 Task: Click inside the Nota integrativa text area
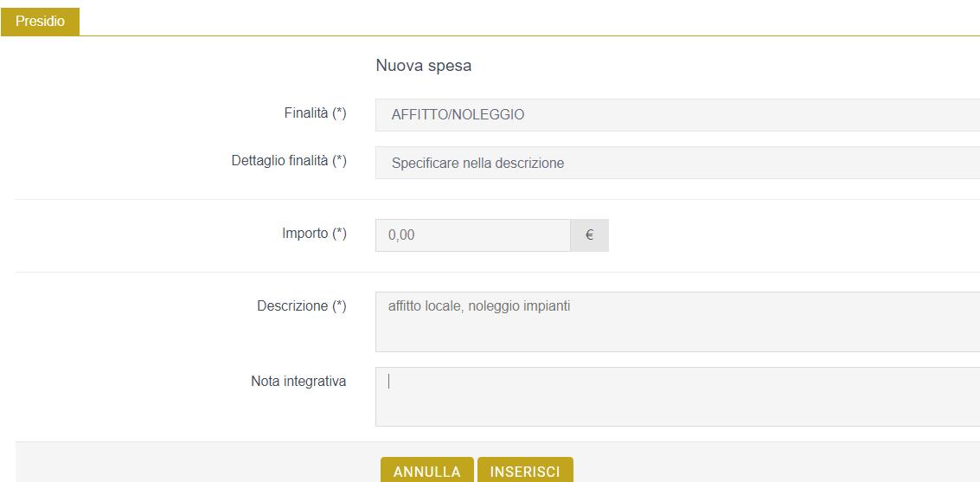pyautogui.click(x=677, y=397)
